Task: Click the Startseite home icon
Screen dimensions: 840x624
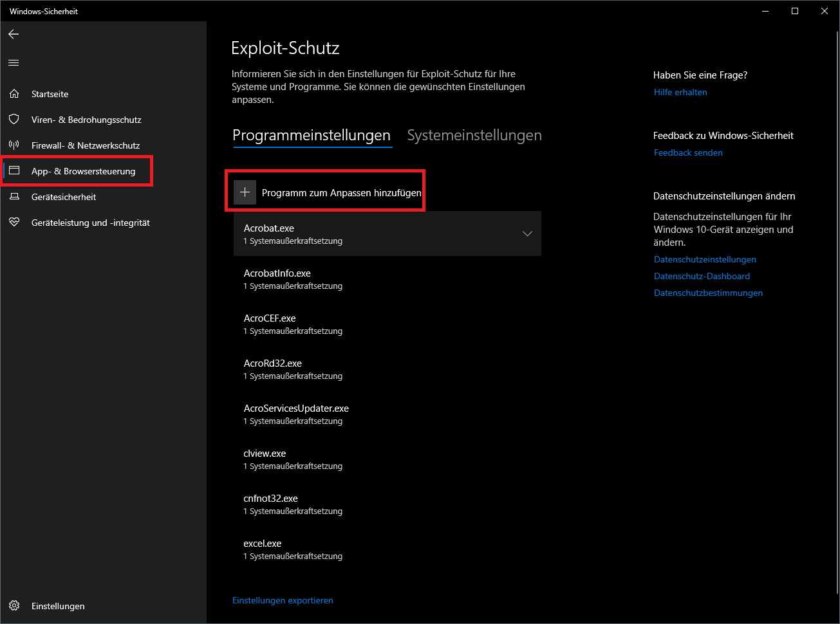Action: tap(14, 94)
